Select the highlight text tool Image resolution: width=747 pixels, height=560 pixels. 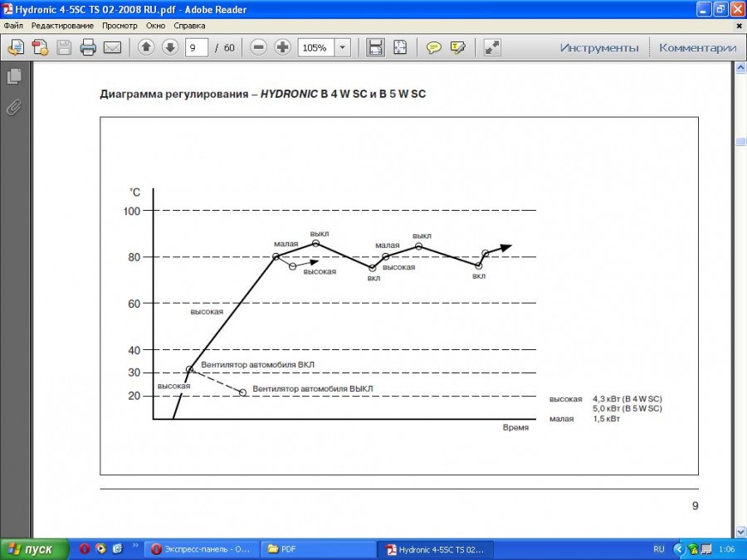tap(457, 47)
